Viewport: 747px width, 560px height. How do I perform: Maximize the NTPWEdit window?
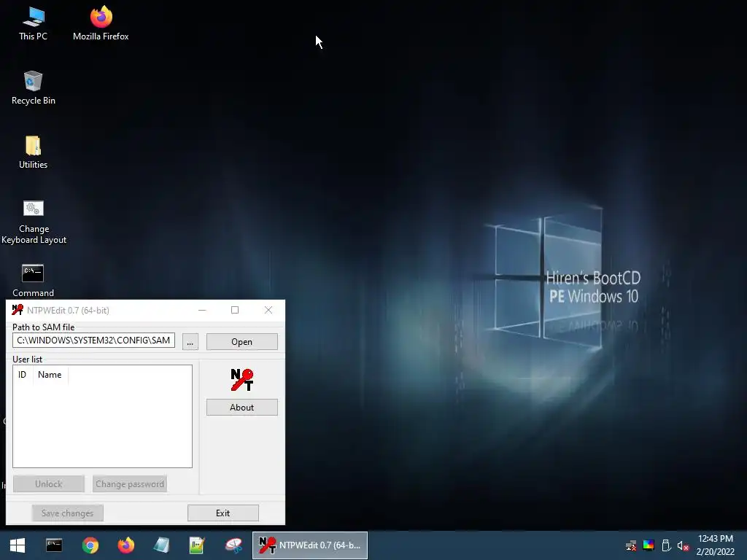click(x=235, y=310)
